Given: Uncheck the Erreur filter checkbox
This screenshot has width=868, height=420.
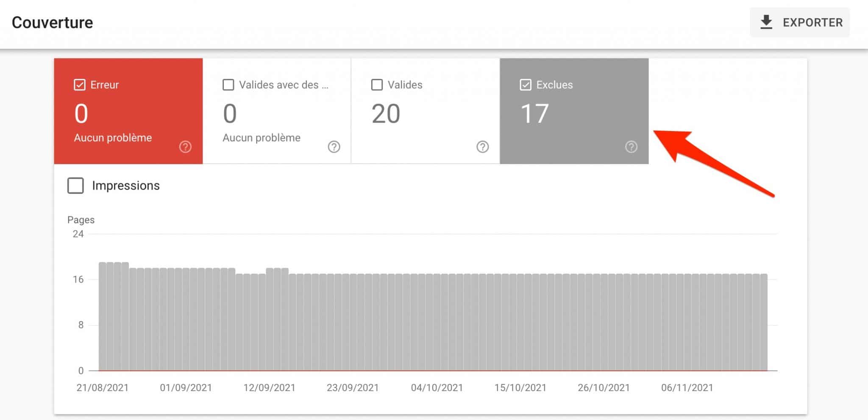Looking at the screenshot, I should (x=79, y=84).
